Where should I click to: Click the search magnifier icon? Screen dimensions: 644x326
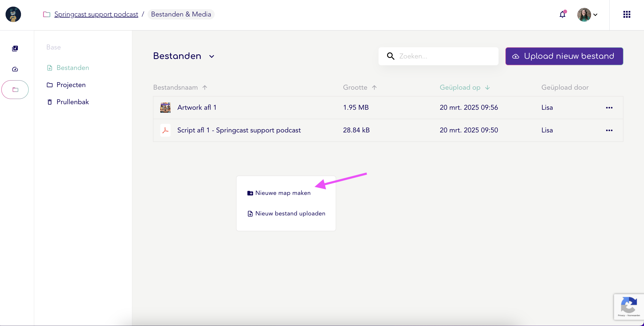point(391,56)
